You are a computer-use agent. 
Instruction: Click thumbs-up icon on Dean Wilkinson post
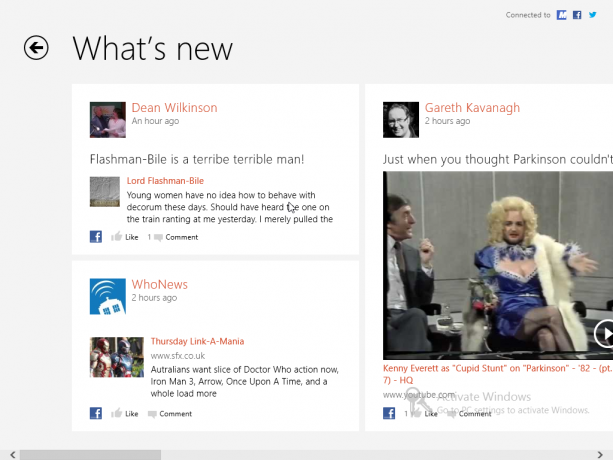(116, 236)
